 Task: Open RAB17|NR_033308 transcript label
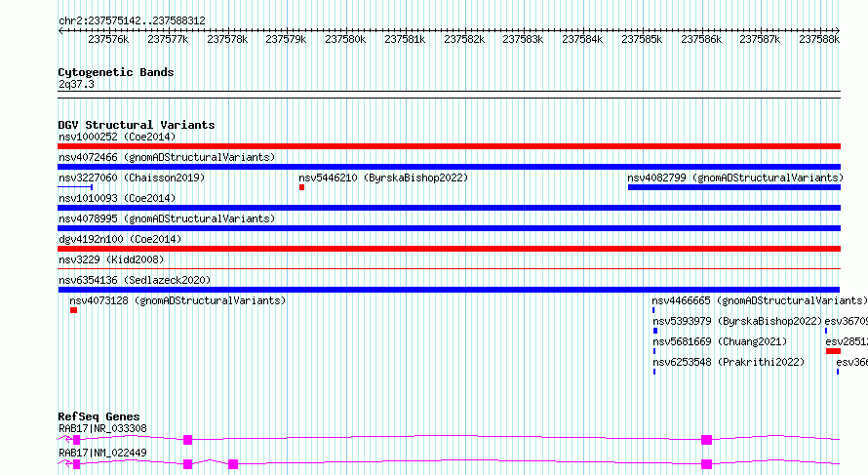point(102,428)
